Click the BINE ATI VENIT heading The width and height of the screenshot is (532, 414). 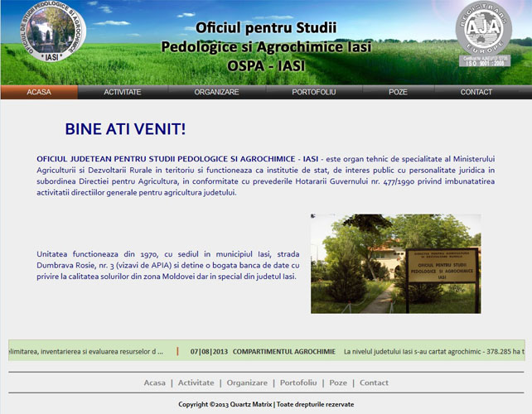[125, 129]
